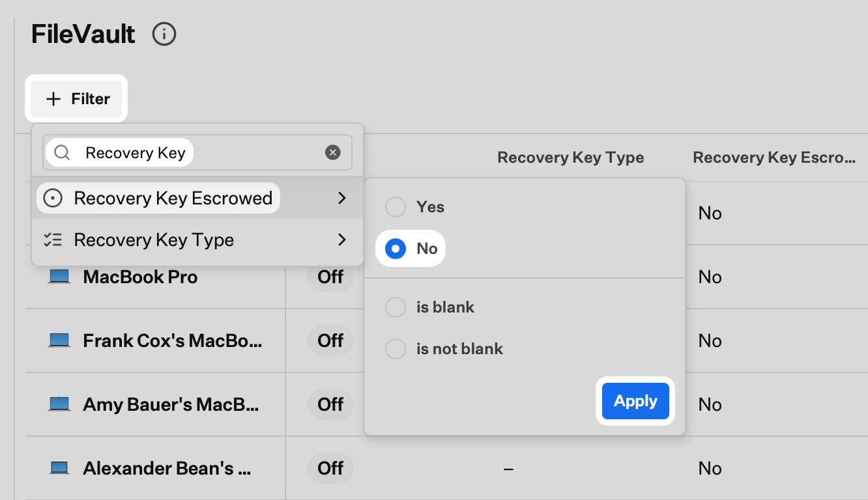This screenshot has height=500, width=868.
Task: Click the plus icon in Filter button
Action: point(53,99)
